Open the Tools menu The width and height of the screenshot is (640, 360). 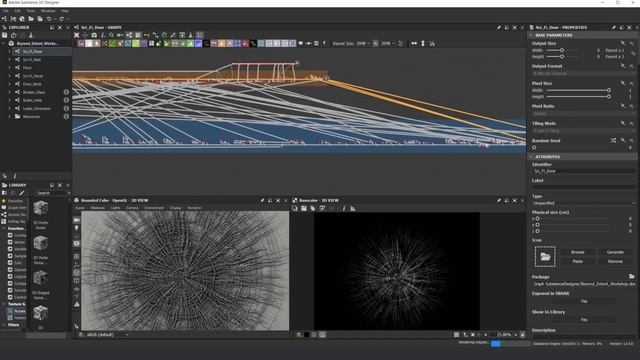pyautogui.click(x=31, y=11)
